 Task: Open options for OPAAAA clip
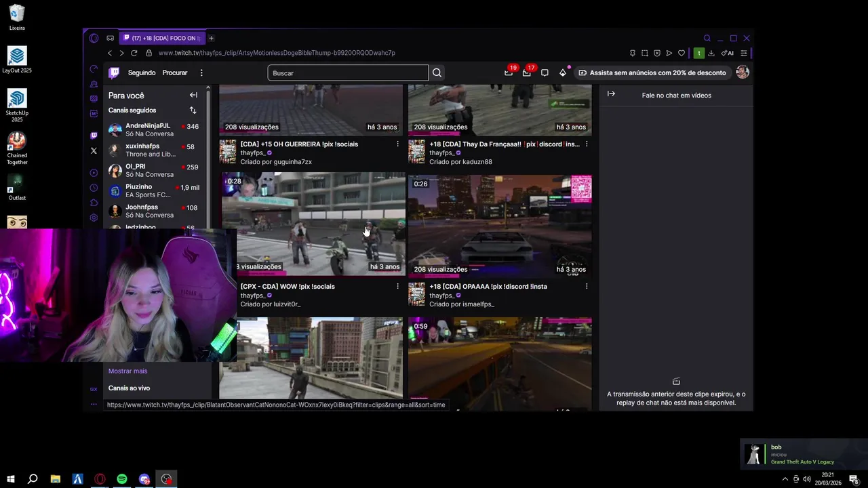587,287
